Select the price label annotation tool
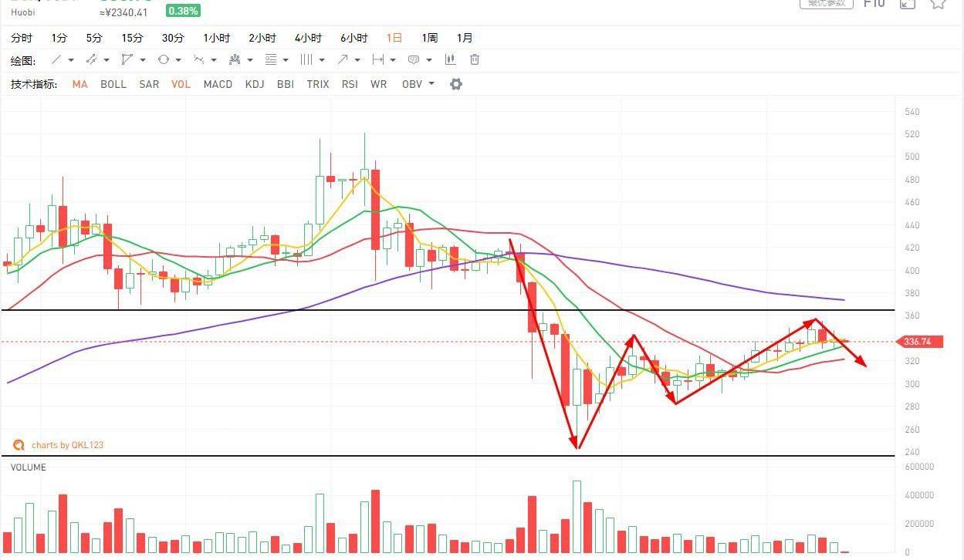The image size is (964, 560). point(414,60)
